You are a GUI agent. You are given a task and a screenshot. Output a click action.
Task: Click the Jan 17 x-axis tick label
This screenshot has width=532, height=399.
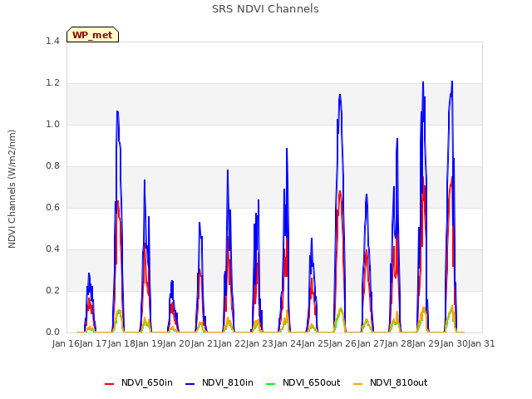[94, 343]
